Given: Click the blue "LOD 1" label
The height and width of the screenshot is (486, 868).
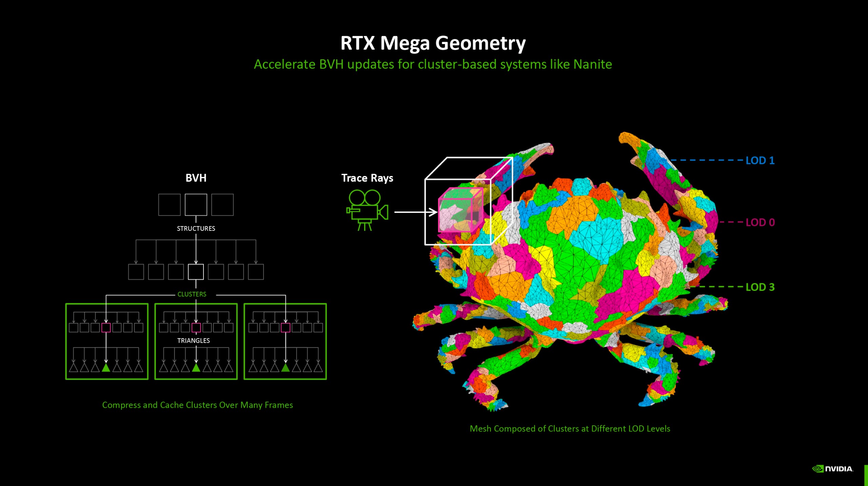Looking at the screenshot, I should [x=760, y=160].
